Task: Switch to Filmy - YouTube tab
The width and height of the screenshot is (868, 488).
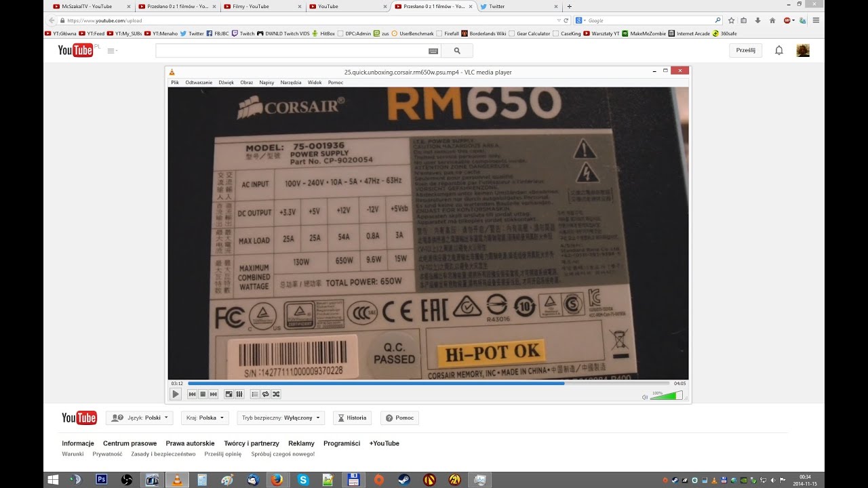Action: 262,6
